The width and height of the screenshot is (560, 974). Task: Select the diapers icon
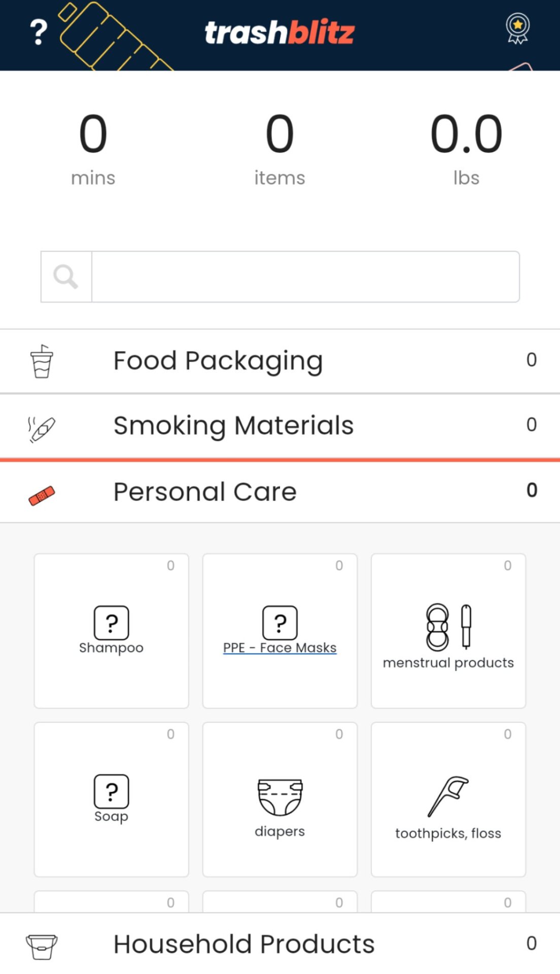pyautogui.click(x=280, y=797)
